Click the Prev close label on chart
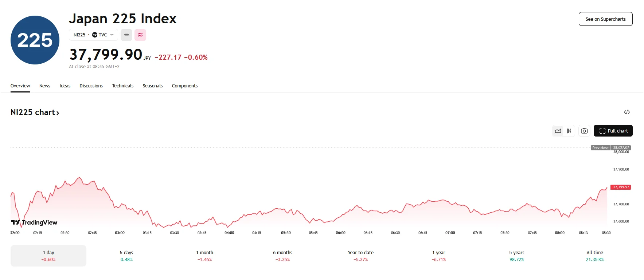This screenshot has height=280, width=644. [600, 148]
